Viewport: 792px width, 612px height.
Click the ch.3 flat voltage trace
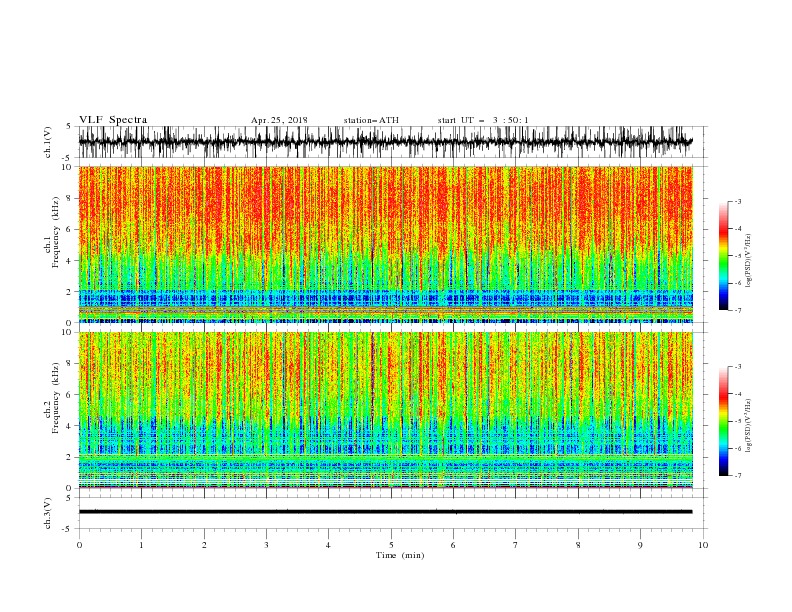385,512
